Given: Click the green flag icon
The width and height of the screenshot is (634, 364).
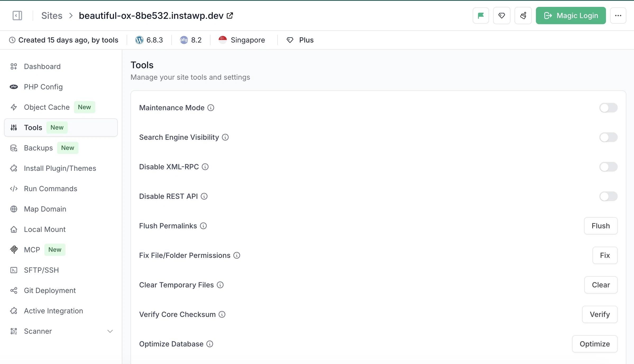Looking at the screenshot, I should click(481, 16).
